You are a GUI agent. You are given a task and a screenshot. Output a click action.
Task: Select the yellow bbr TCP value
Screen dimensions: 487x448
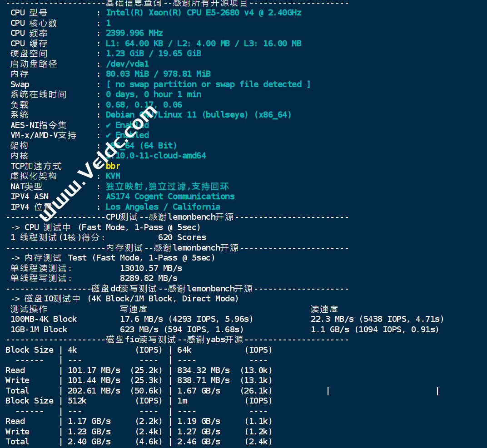[x=113, y=166]
